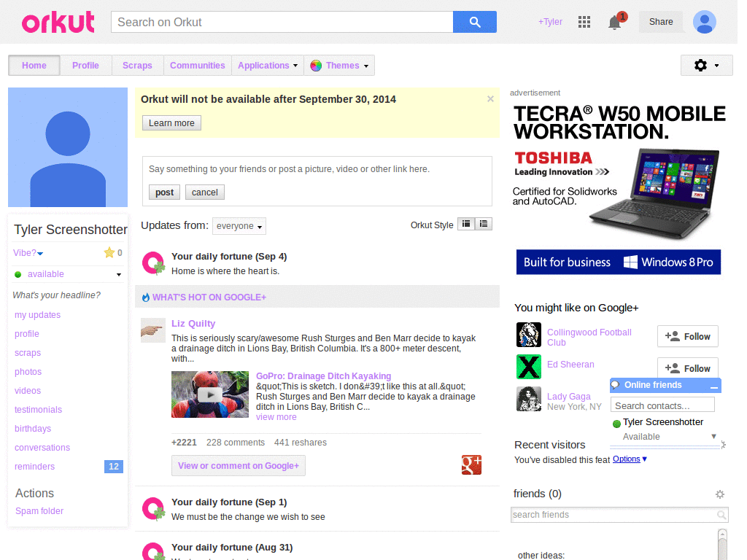Click the large profile picture placeholder

coord(68,147)
